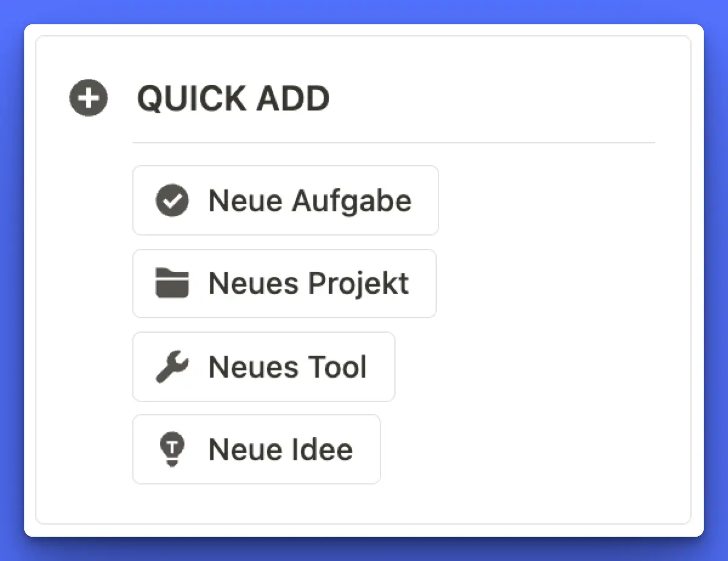Click the wrench icon in Neues Tool
Viewport: 728px width, 561px height.
(172, 367)
